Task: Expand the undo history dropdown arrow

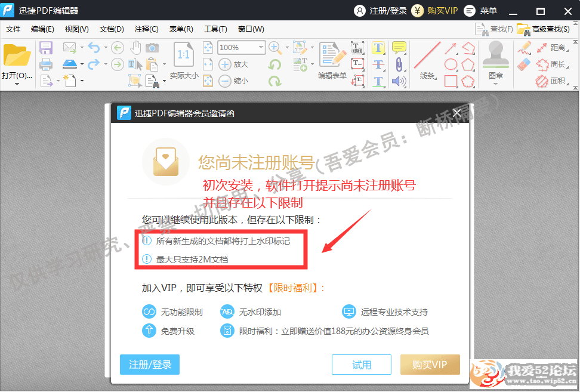Action: click(x=106, y=48)
